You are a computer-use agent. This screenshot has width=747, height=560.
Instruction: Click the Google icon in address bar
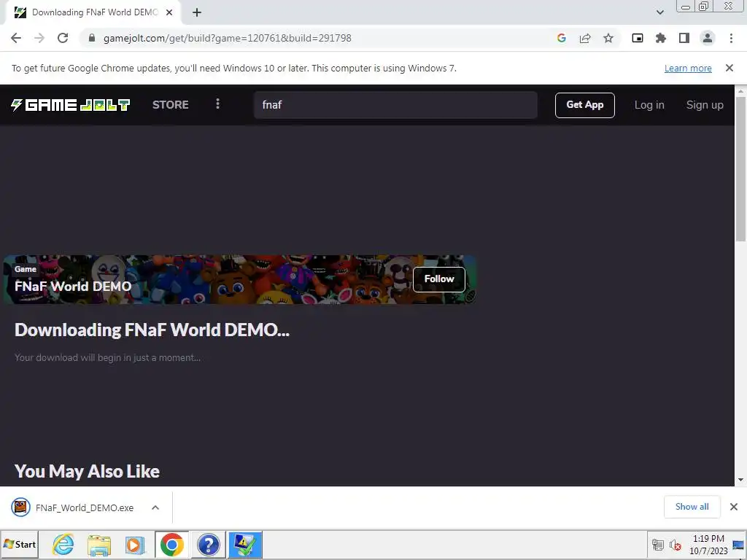(x=562, y=38)
